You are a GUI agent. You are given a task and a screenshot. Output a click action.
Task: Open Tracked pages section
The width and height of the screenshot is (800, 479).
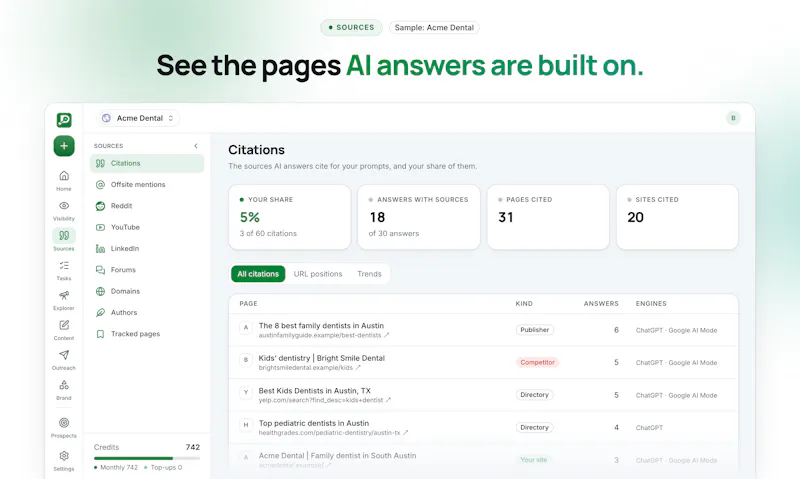pos(147,334)
